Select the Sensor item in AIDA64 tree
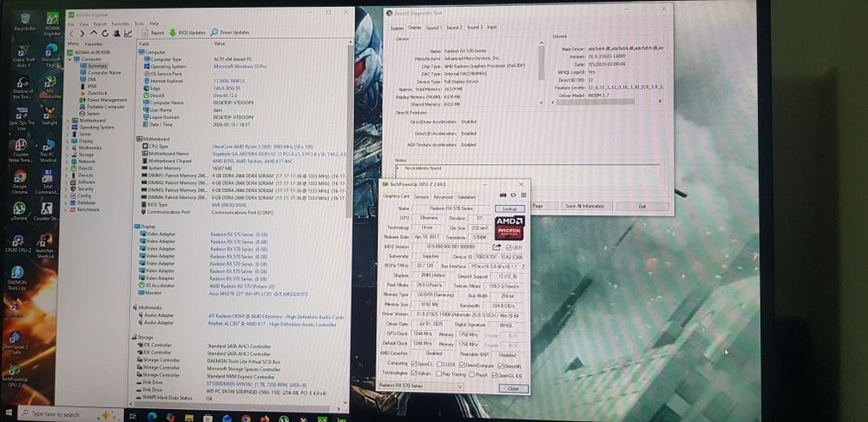 pyautogui.click(x=93, y=114)
